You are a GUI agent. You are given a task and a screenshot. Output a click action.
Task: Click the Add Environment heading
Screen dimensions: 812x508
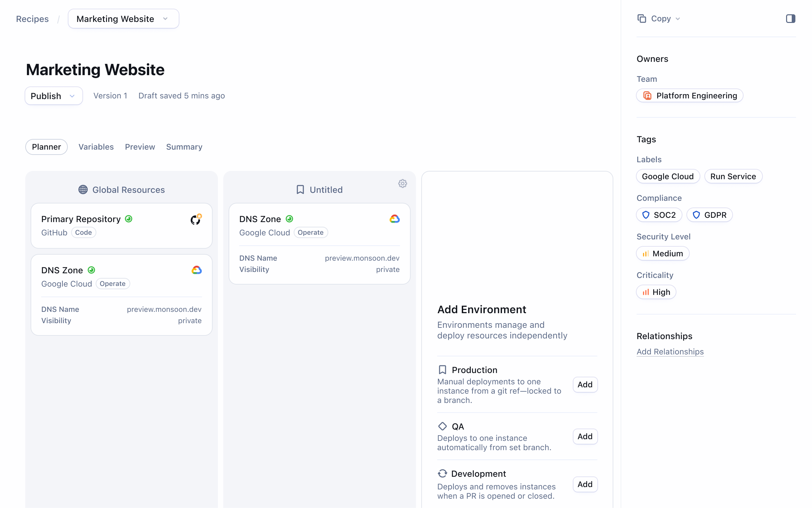(481, 310)
